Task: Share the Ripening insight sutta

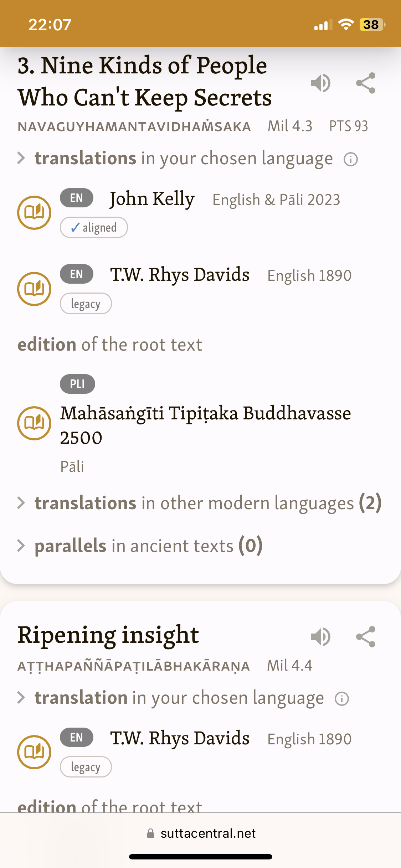Action: 366,637
